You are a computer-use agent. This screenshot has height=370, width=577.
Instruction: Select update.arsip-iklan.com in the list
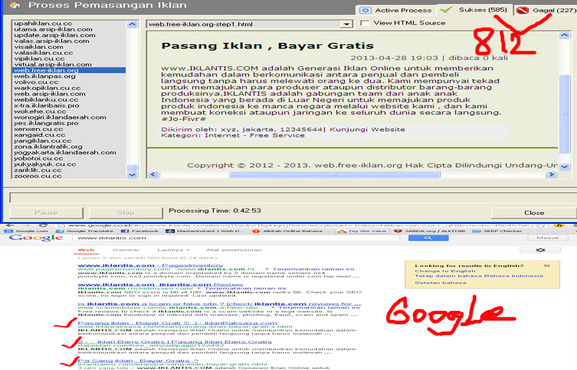pyautogui.click(x=54, y=35)
